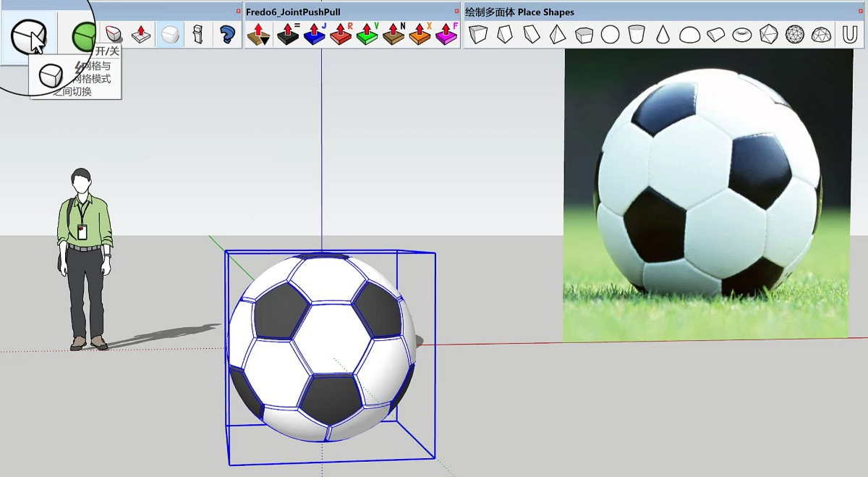Place a wedge shape
Image resolution: width=868 pixels, height=477 pixels.
click(531, 34)
